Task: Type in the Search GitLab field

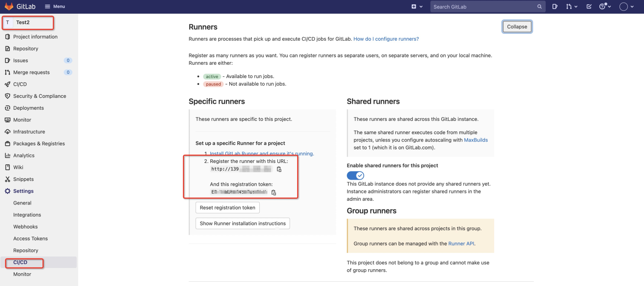Action: coord(483,7)
